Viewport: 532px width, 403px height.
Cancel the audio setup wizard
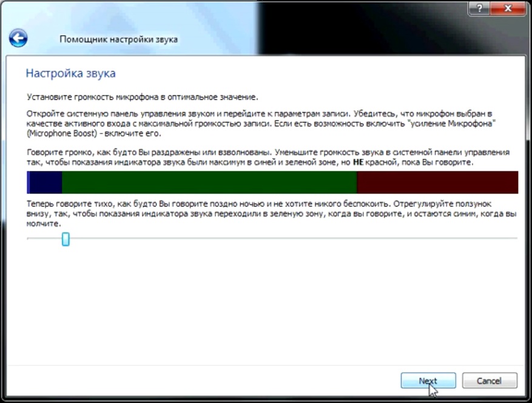tap(490, 381)
